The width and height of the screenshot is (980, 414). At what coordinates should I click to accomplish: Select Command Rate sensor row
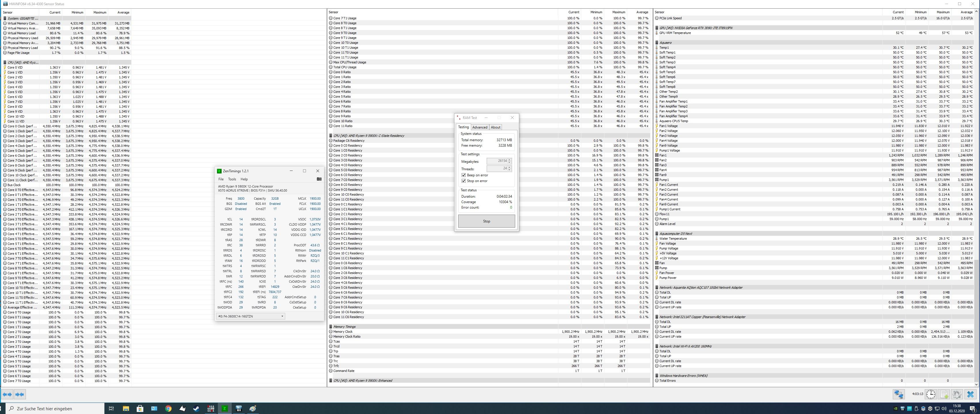489,371
